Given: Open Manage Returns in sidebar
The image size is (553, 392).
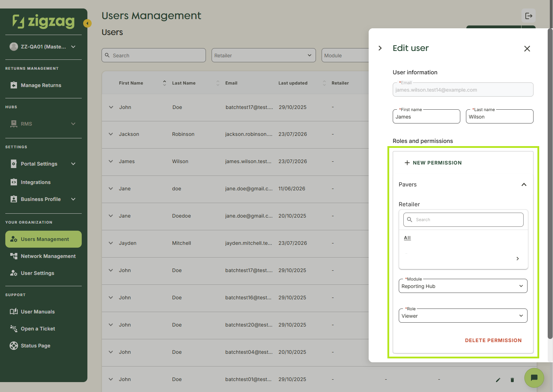Looking at the screenshot, I should [x=44, y=85].
